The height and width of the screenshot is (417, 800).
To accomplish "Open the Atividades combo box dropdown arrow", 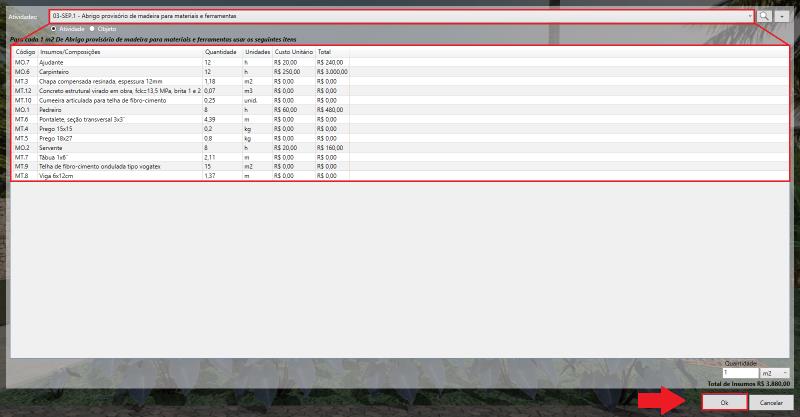I will tap(750, 17).
